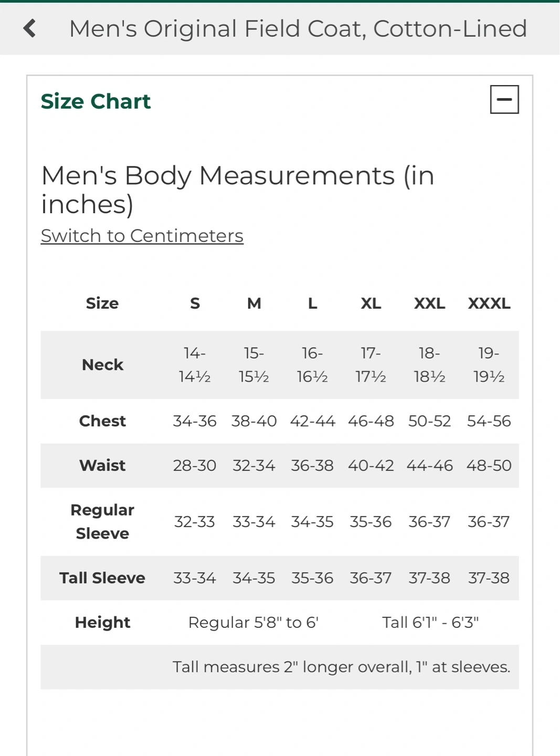This screenshot has height=756, width=560.
Task: Tap the Size Chart heading
Action: pos(96,101)
